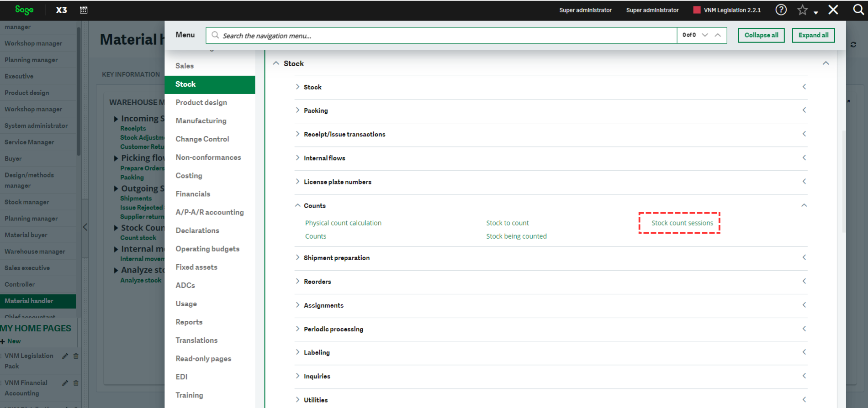Collapse the top-level Stock section

(x=276, y=63)
